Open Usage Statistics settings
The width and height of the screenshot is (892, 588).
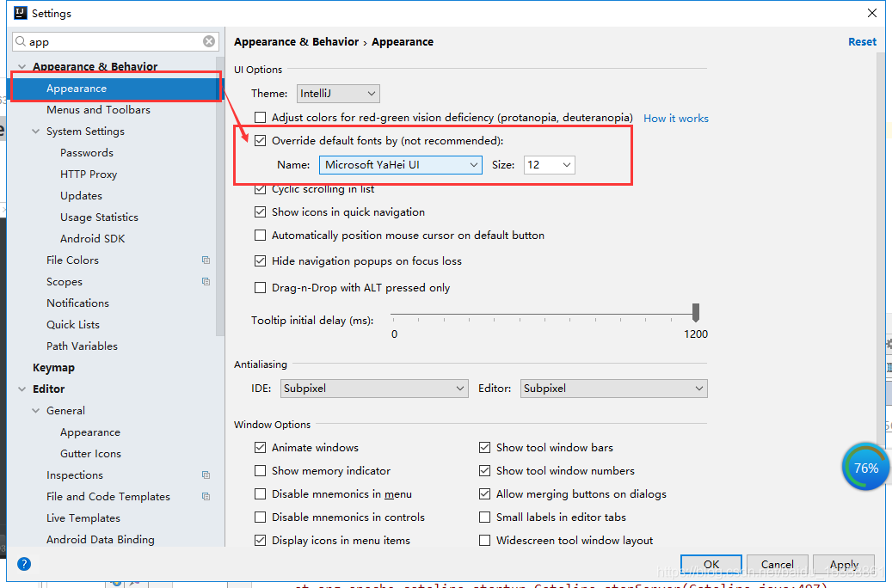pos(99,217)
